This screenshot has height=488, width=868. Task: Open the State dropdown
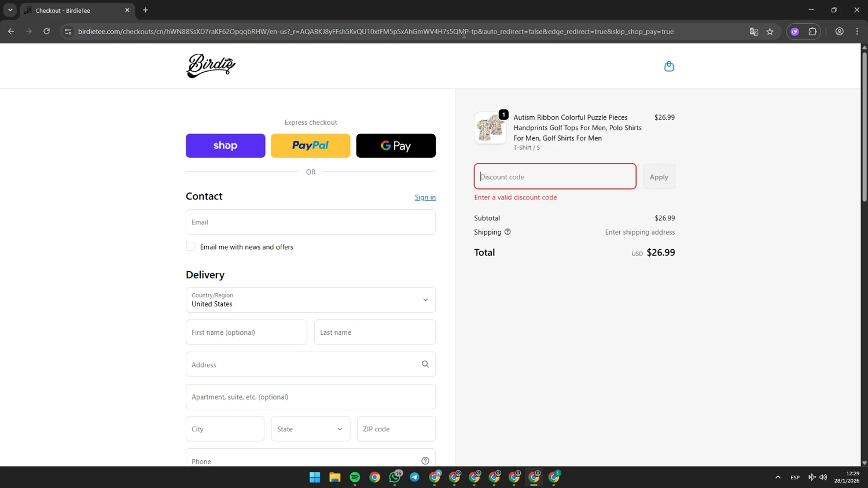coord(311,429)
